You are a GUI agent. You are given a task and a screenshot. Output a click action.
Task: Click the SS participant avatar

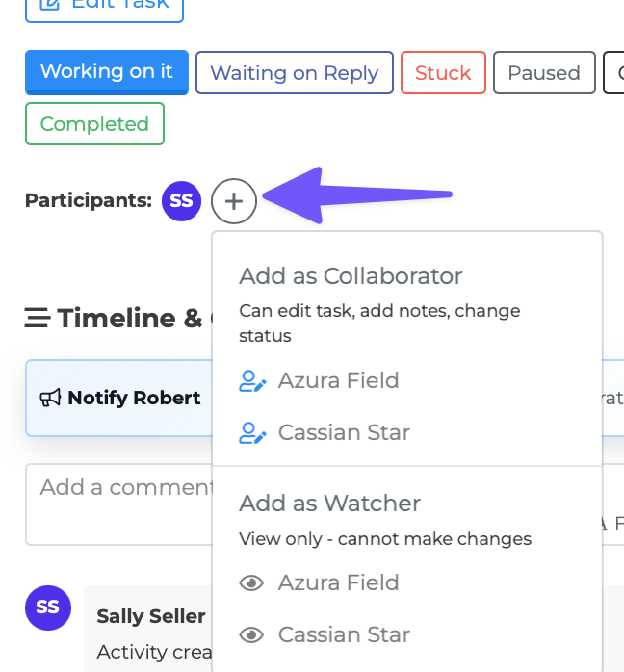[x=181, y=201]
